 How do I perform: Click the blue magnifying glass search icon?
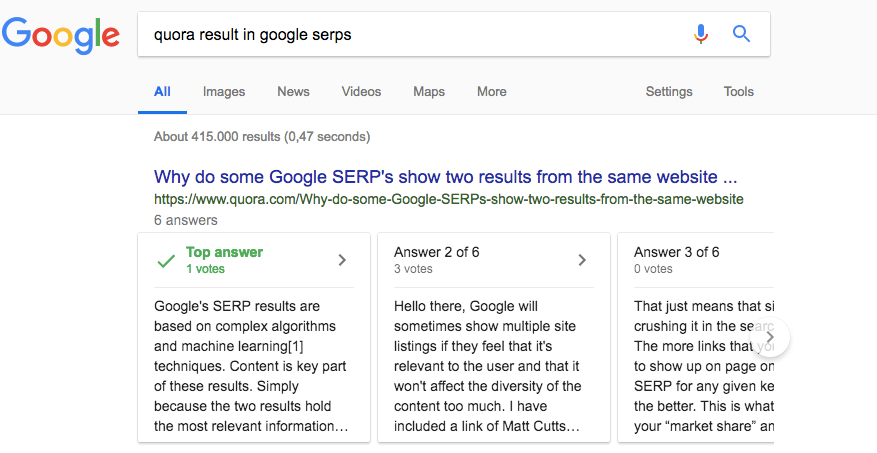click(741, 34)
